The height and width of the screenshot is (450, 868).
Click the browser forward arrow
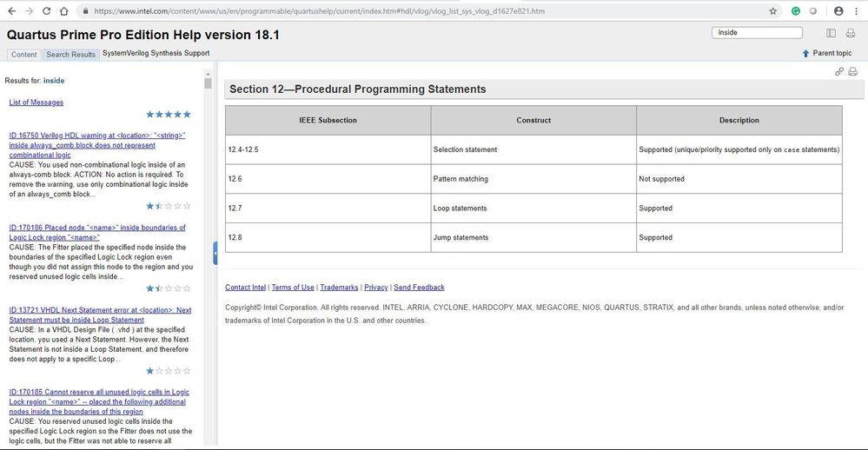point(30,11)
